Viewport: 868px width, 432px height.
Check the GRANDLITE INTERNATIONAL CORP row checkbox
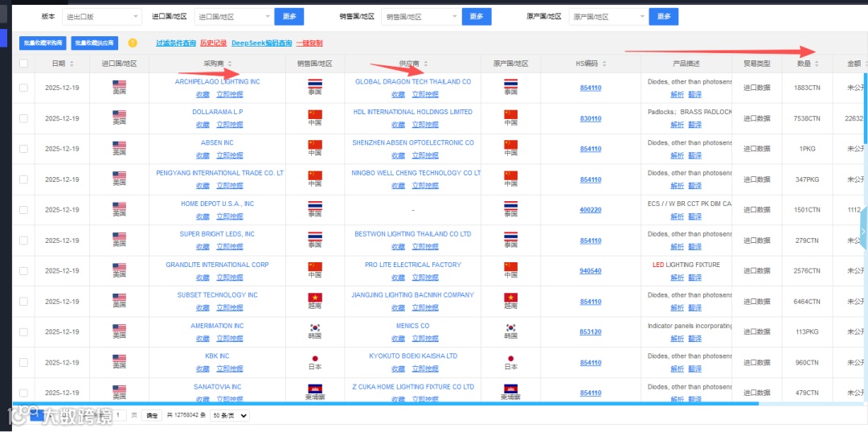pos(23,271)
